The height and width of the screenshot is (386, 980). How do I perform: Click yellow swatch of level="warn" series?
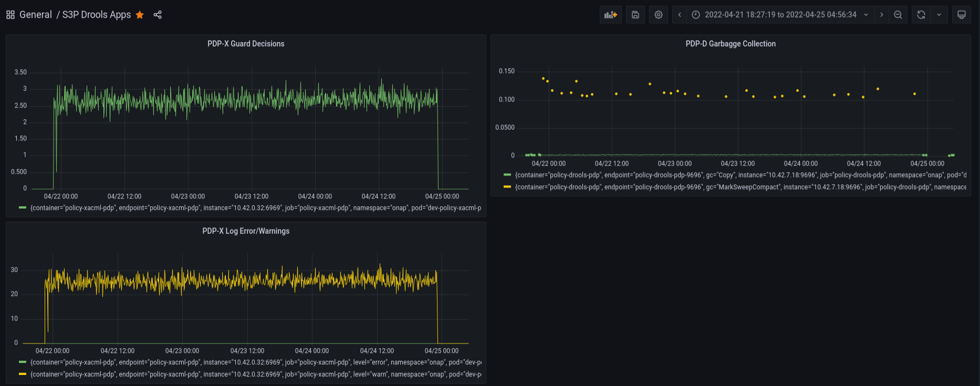tap(23, 374)
